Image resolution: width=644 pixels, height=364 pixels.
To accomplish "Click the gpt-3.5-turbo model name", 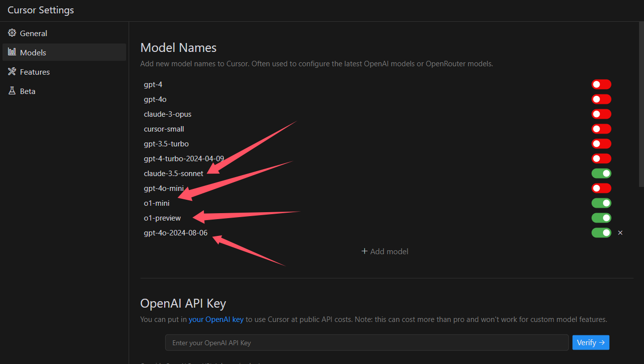I will [x=166, y=144].
